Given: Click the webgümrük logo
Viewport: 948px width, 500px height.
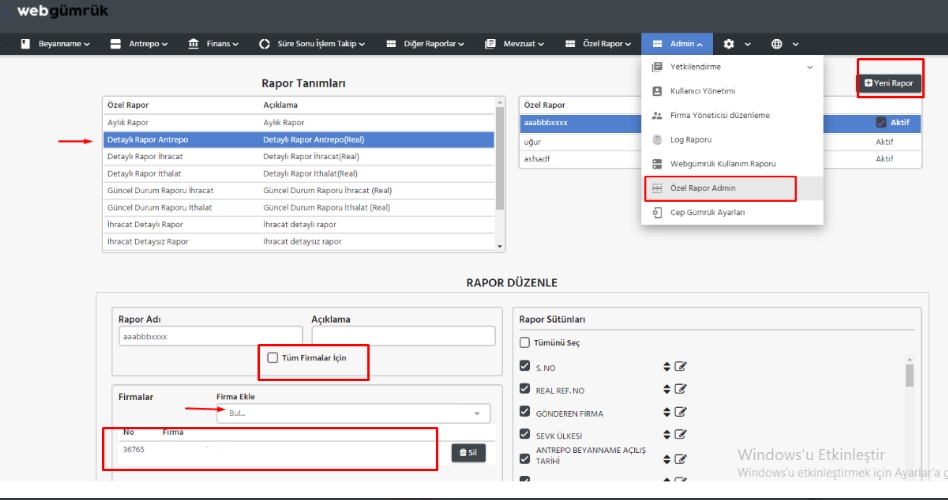Looking at the screenshot, I should click(62, 11).
